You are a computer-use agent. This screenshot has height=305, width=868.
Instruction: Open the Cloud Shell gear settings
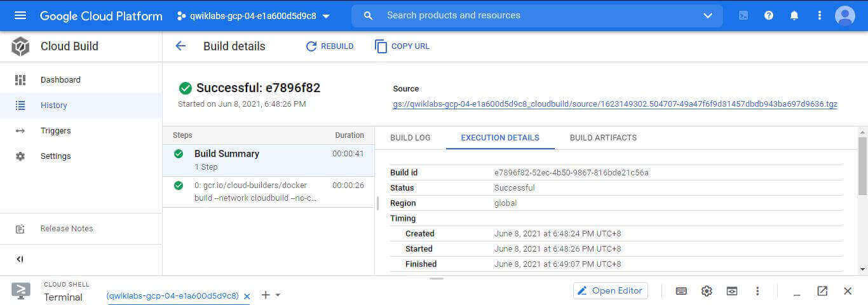pyautogui.click(x=707, y=291)
